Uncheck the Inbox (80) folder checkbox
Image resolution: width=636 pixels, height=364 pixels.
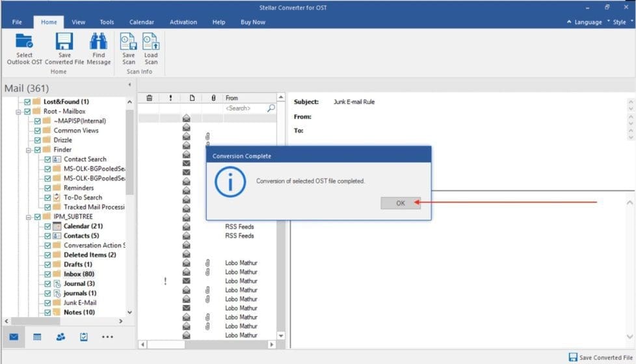[x=47, y=274]
